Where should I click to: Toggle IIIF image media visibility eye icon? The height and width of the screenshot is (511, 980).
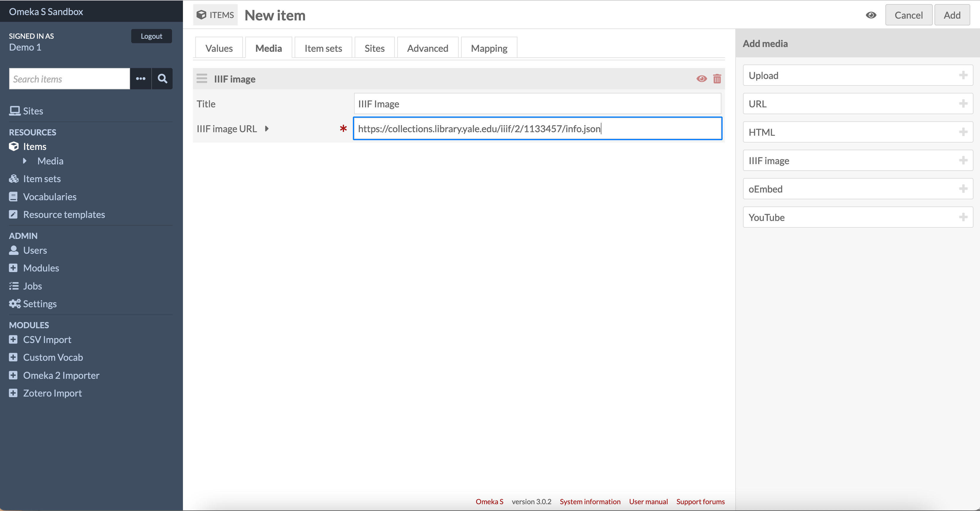pyautogui.click(x=702, y=79)
